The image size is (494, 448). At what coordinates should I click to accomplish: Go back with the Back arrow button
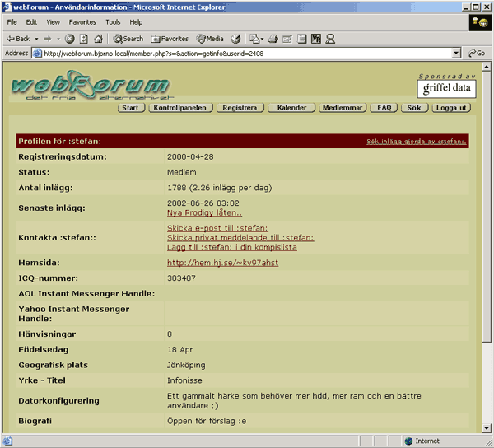tap(18, 39)
